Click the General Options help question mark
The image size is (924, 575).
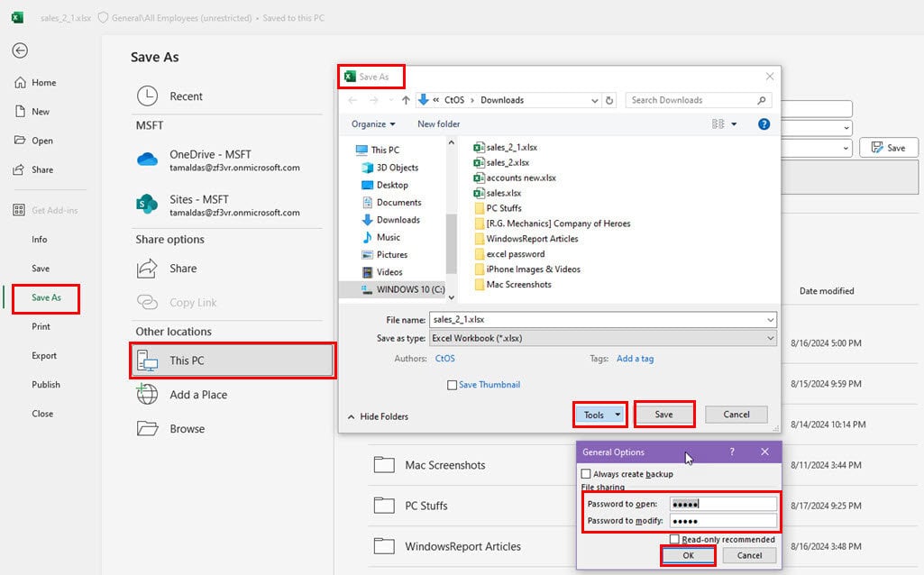733,452
